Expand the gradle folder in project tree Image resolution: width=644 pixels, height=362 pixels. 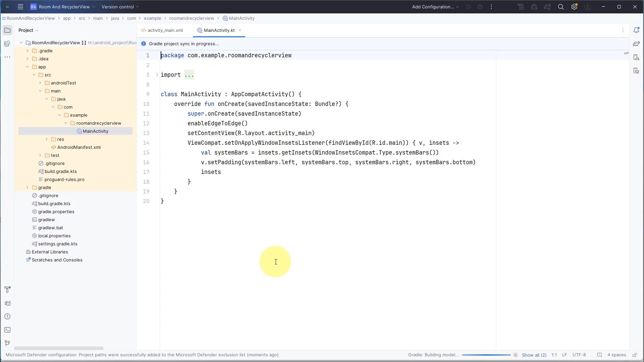coord(28,188)
